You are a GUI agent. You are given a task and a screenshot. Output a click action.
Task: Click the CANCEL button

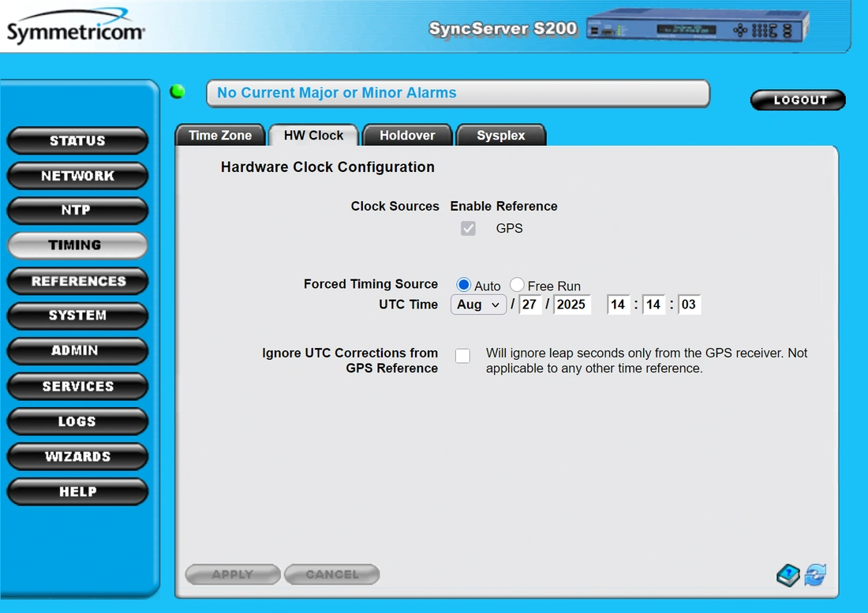point(332,574)
